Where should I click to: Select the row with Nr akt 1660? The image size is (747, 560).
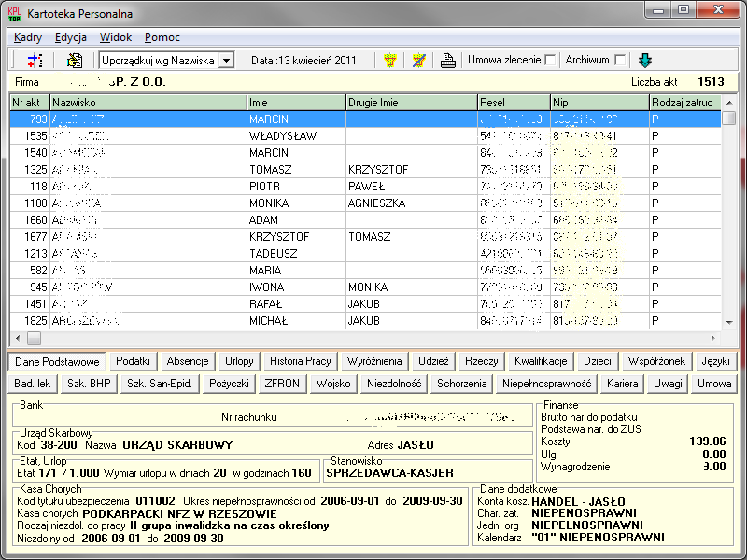pyautogui.click(x=365, y=220)
